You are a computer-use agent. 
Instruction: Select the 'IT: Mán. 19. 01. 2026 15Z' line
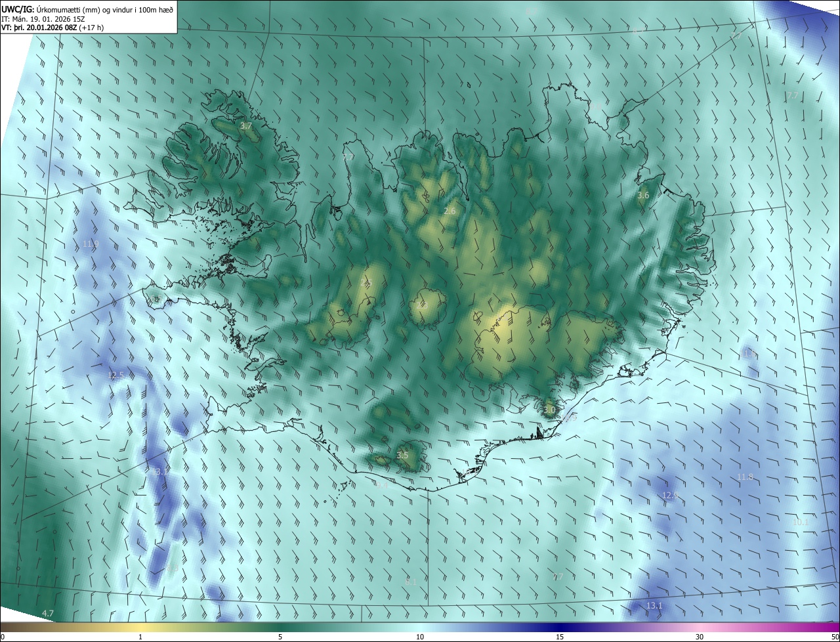(43, 18)
